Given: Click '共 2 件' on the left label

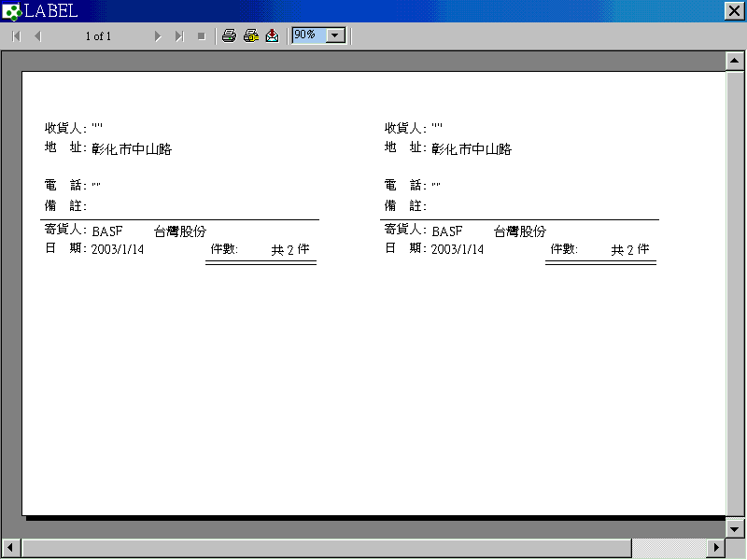Looking at the screenshot, I should pyautogui.click(x=290, y=249).
